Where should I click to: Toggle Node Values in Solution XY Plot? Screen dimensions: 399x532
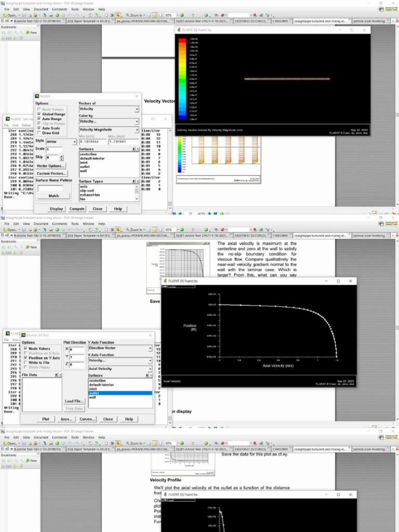[25, 349]
